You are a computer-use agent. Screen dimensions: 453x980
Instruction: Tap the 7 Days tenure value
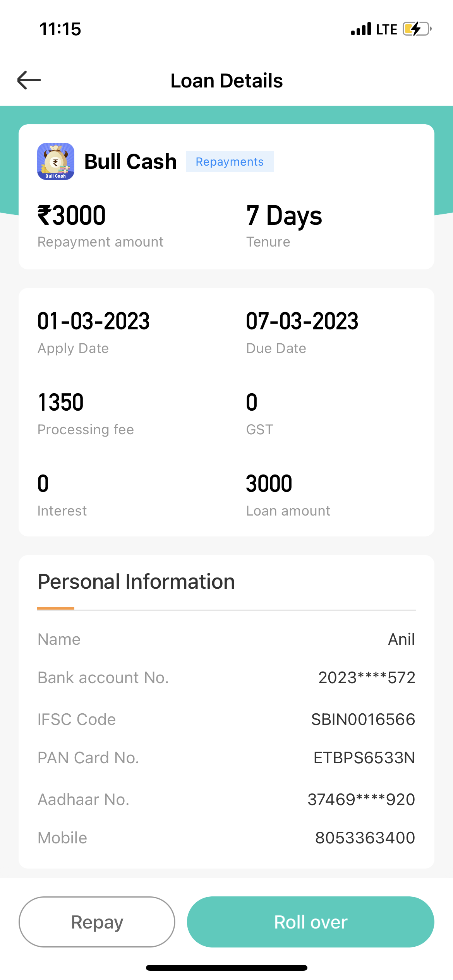pyautogui.click(x=284, y=215)
